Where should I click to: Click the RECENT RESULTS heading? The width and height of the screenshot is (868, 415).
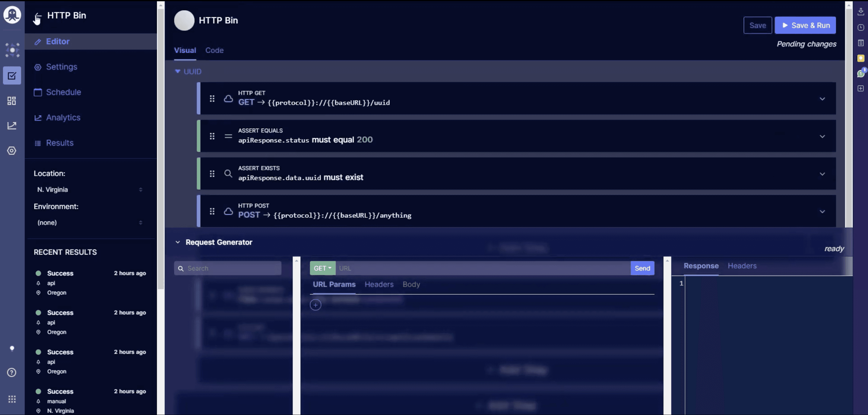click(65, 252)
